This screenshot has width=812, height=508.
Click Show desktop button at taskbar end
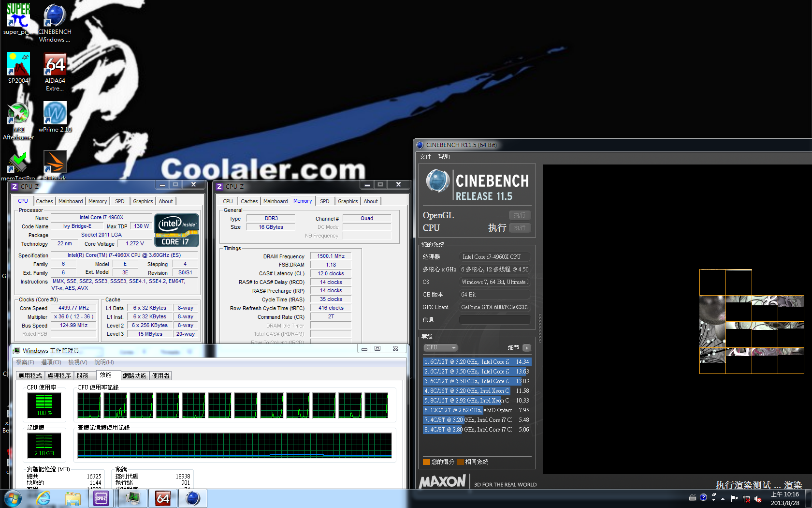tap(809, 498)
